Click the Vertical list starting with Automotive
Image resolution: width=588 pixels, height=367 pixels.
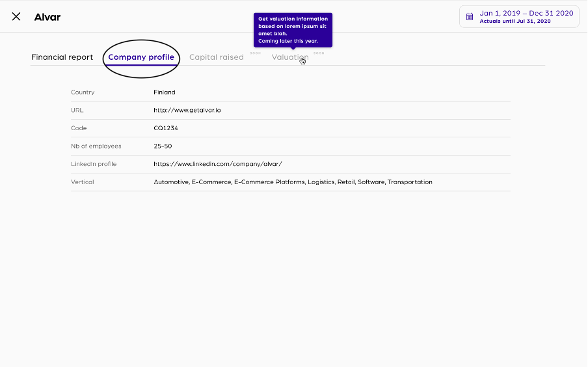click(293, 182)
